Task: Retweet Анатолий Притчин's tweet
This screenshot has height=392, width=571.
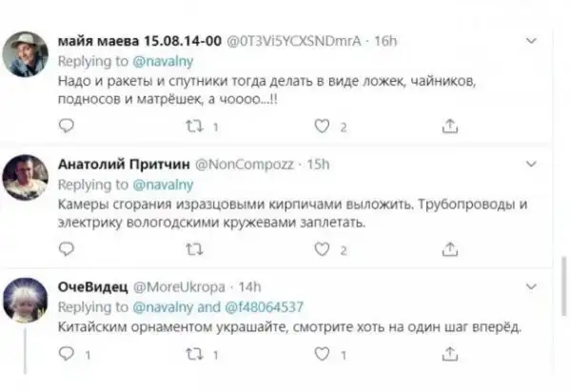Action: [x=193, y=249]
